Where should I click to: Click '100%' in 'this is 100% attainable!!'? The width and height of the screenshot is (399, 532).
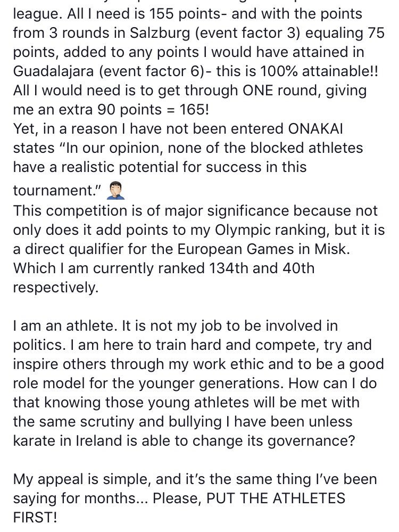[279, 71]
